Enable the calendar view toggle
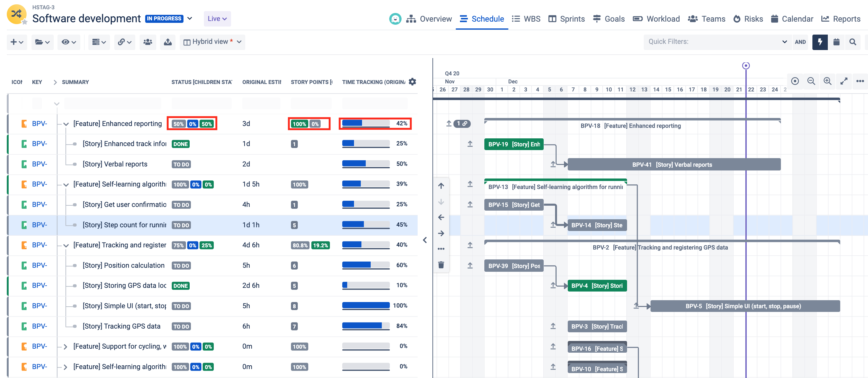Image resolution: width=868 pixels, height=378 pixels. click(837, 42)
